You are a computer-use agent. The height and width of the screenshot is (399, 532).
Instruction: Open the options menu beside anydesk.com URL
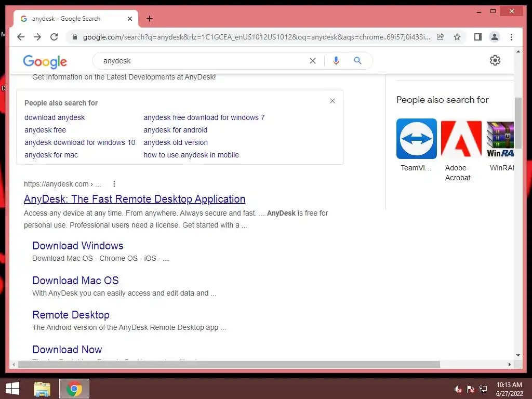point(114,184)
